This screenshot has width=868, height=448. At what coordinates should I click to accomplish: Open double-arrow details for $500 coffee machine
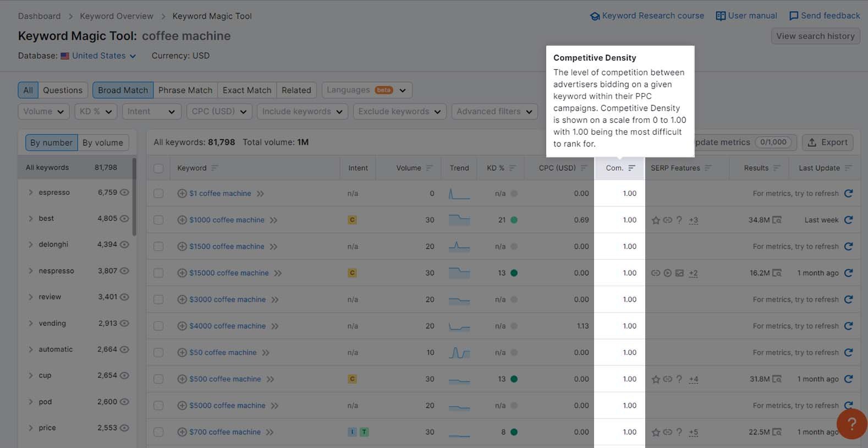pos(270,379)
